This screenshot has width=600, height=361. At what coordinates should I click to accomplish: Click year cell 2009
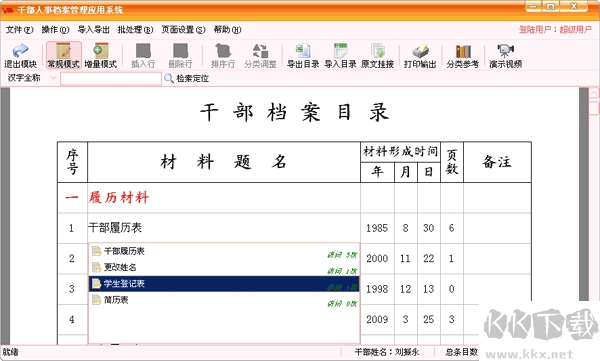tap(377, 319)
